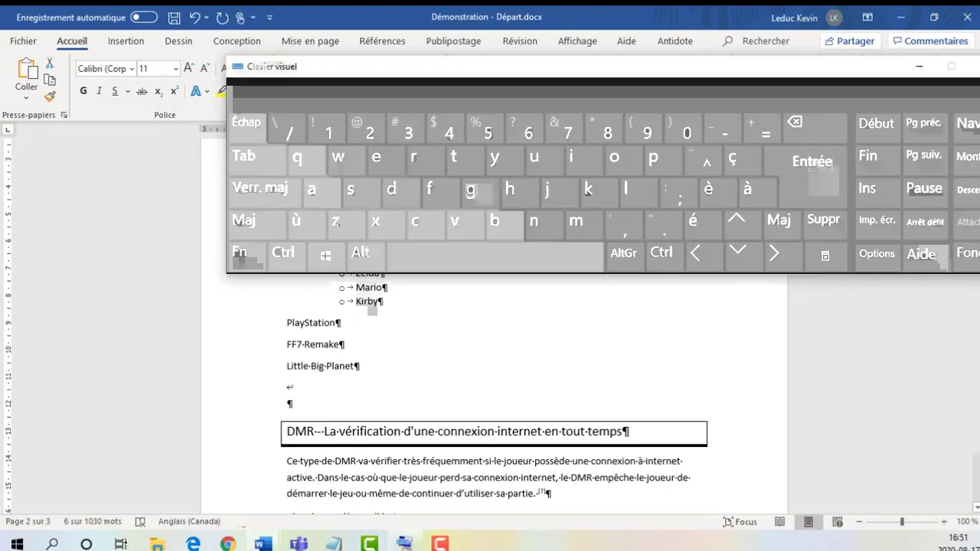Click the Save icon in title bar
The width and height of the screenshot is (980, 551).
[175, 17]
